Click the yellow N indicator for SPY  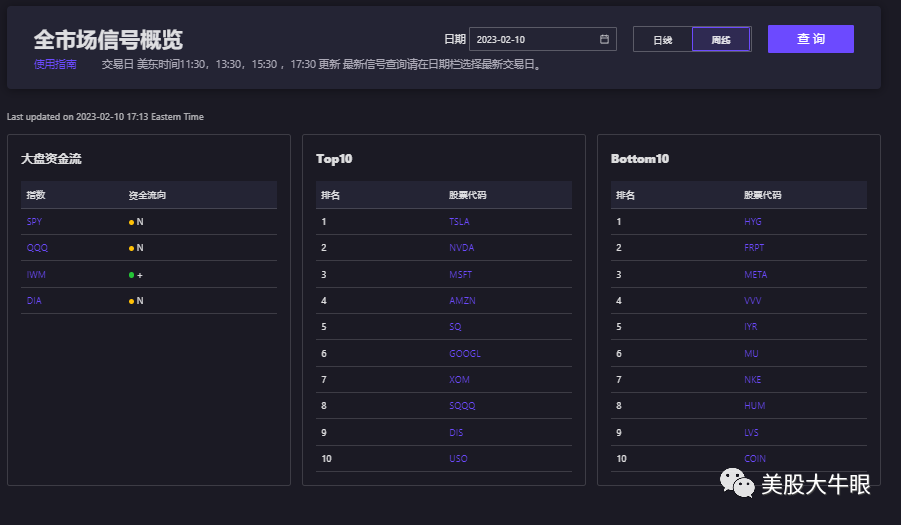[136, 222]
